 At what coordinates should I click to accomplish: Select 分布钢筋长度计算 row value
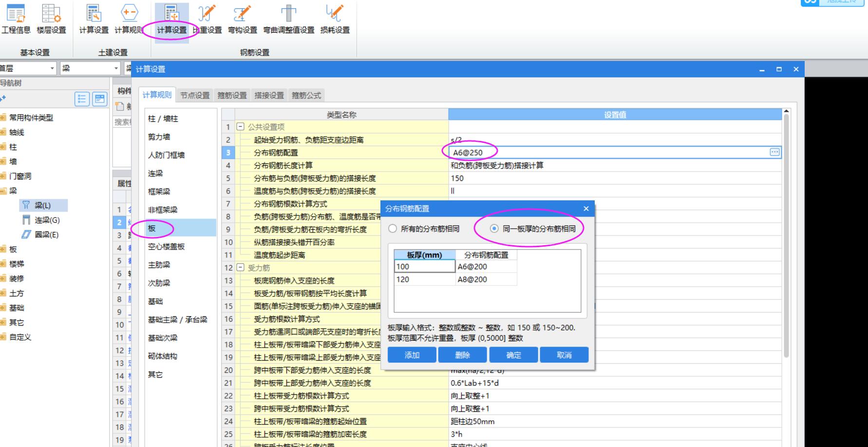tap(615, 165)
